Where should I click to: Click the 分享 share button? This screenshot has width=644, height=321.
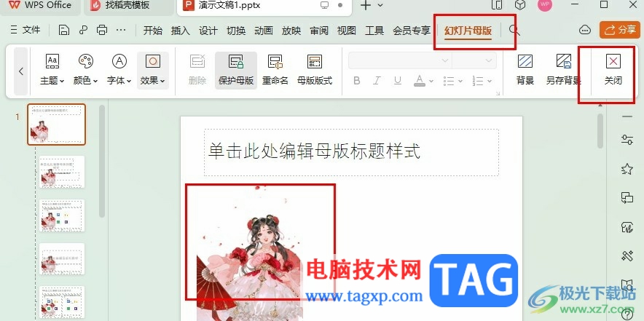(x=620, y=30)
